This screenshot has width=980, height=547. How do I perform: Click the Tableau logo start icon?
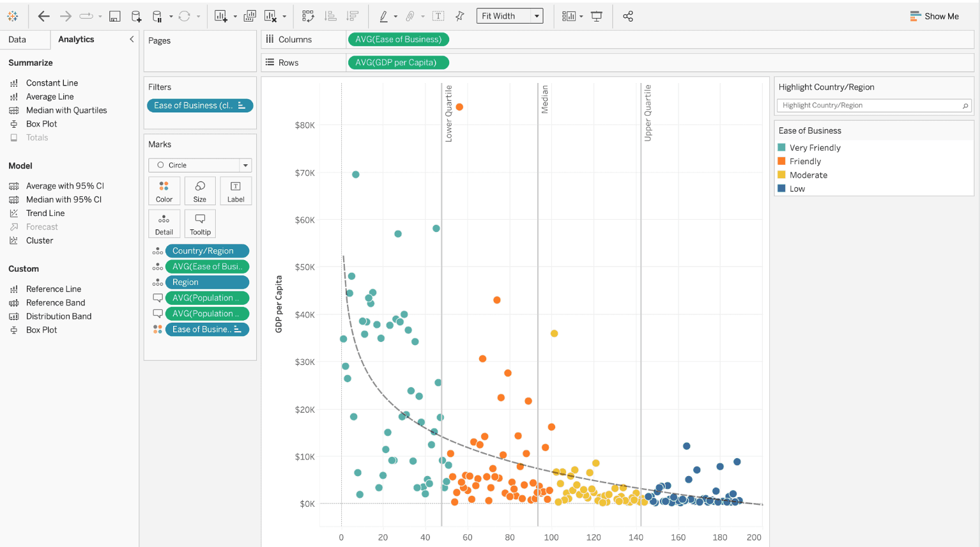pos(13,16)
